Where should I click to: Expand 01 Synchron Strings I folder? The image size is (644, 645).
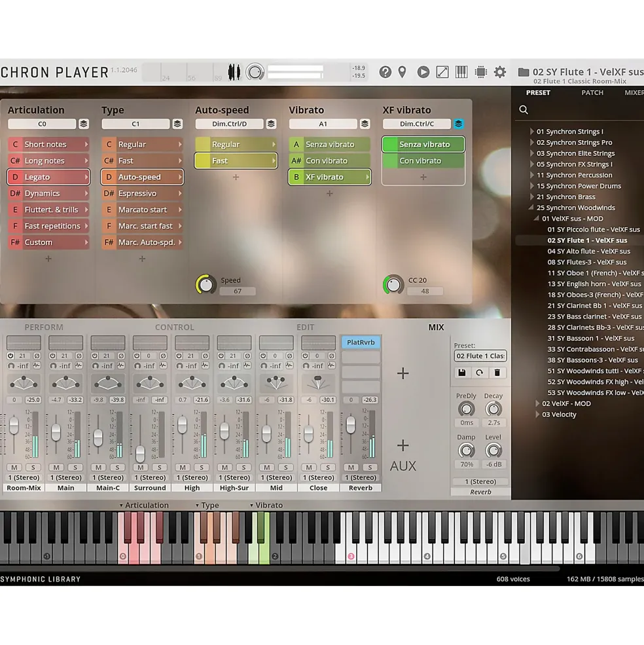pyautogui.click(x=531, y=132)
